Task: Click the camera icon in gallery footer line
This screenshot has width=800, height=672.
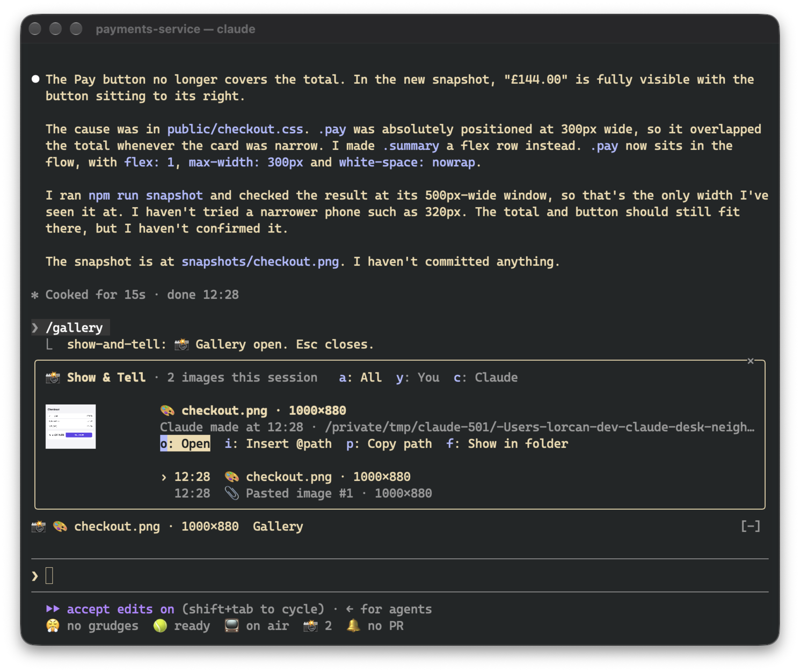Action: [x=39, y=527]
